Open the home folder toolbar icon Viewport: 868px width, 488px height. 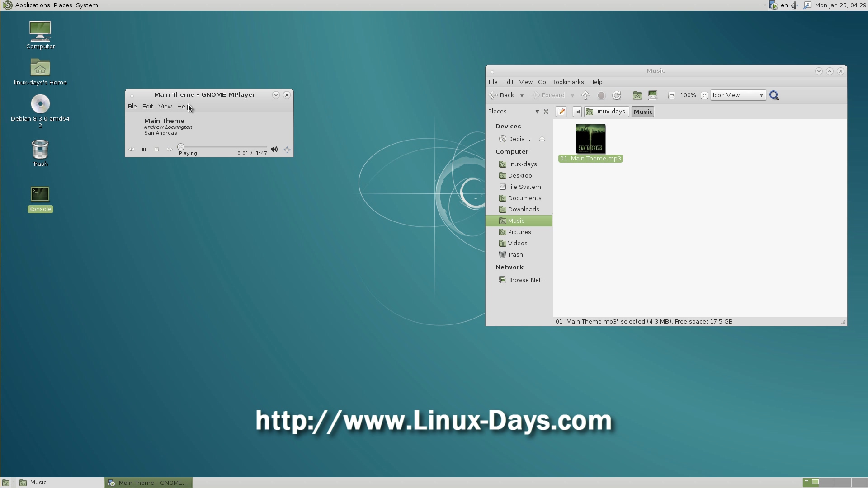[637, 95]
